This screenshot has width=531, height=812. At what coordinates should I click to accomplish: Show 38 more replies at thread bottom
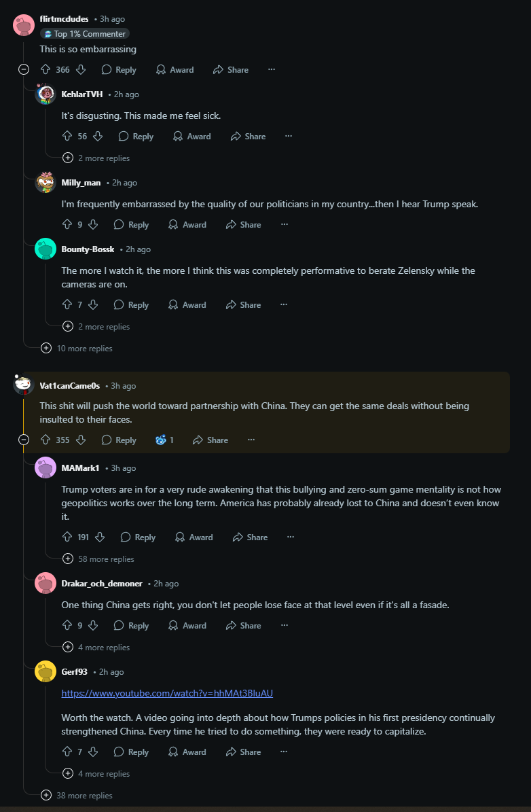coord(77,795)
